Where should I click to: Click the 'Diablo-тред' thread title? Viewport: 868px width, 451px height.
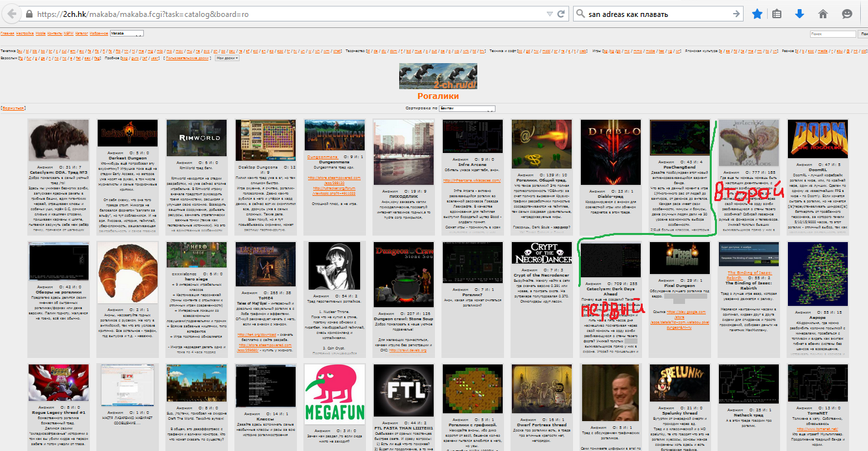pos(611,198)
